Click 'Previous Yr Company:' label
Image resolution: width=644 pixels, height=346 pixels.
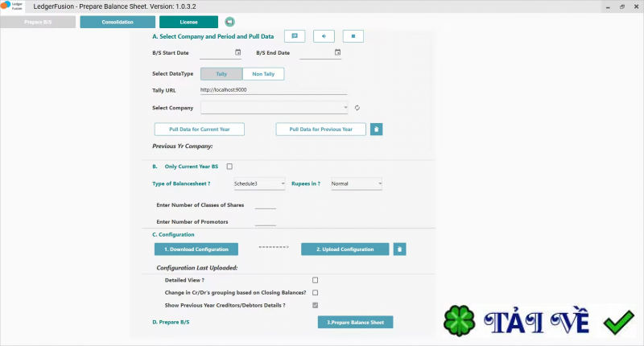[183, 146]
